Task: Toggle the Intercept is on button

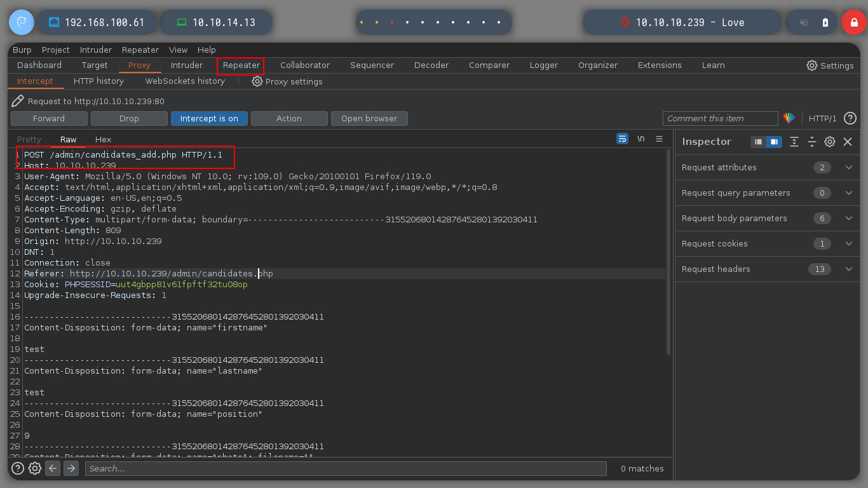Action: [209, 118]
